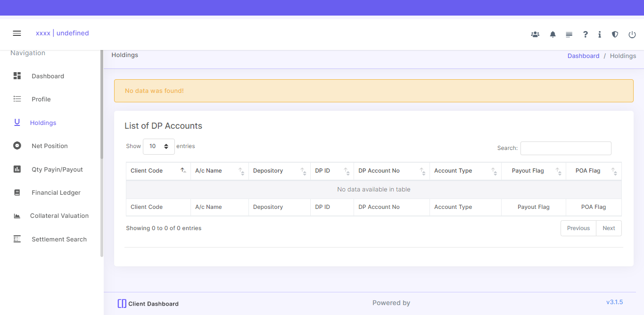Sort by Depository column header
Viewport: 644px width, 315px height.
(279, 171)
